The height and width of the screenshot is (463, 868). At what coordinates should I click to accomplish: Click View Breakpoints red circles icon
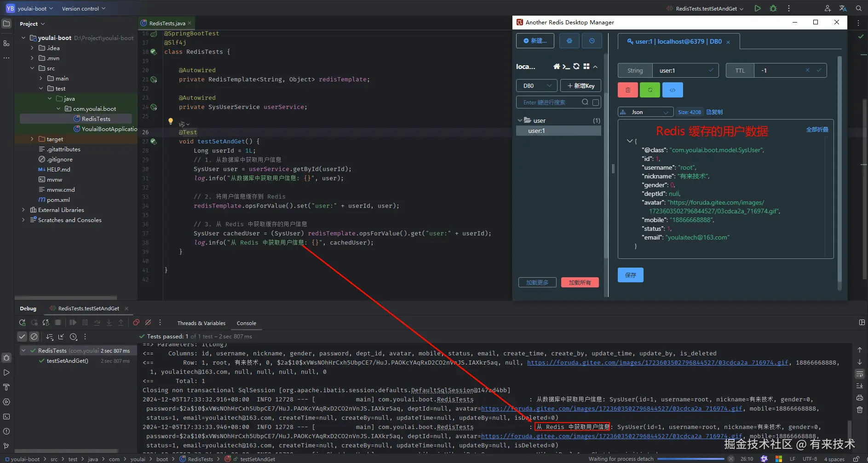[x=136, y=323]
